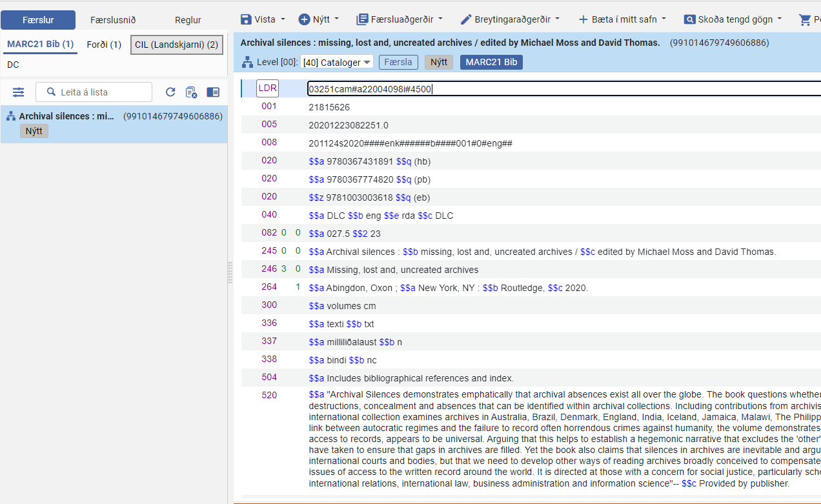Click the Nýtt badge next to Færsla
The width and height of the screenshot is (821, 504).
click(x=438, y=62)
